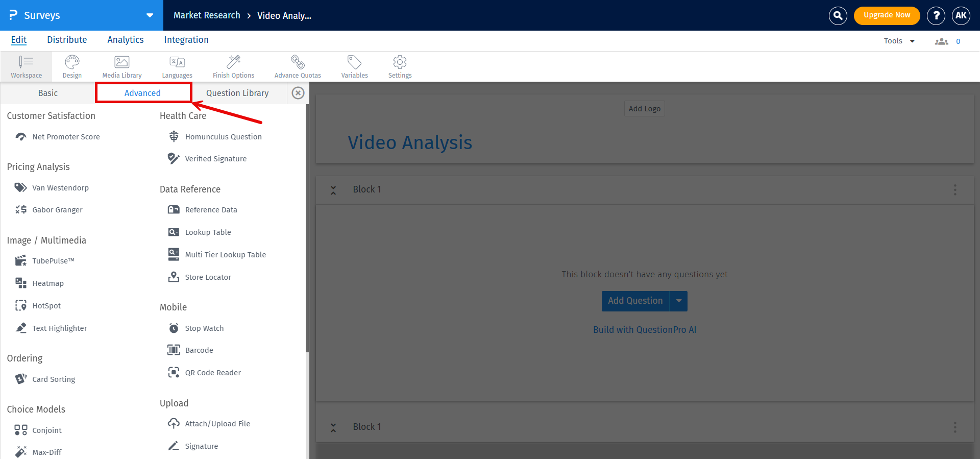This screenshot has height=459, width=980.
Task: Open second Block 1 options menu
Action: point(955,427)
